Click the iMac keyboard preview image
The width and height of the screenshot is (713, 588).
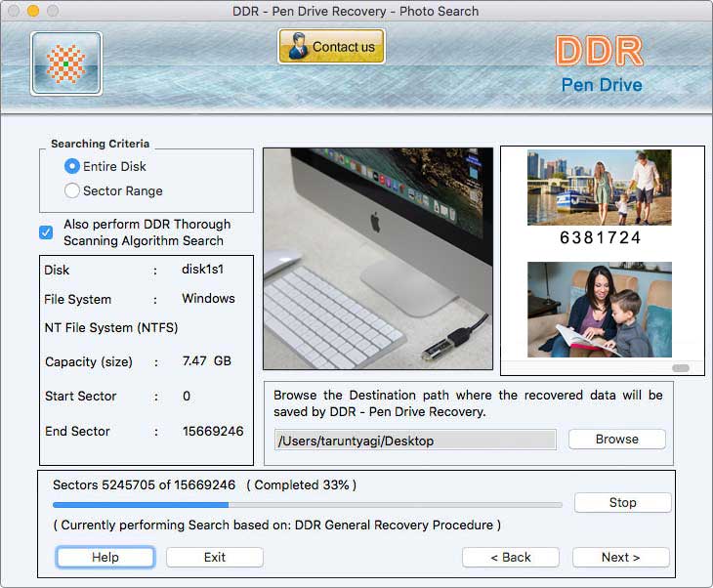[378, 258]
